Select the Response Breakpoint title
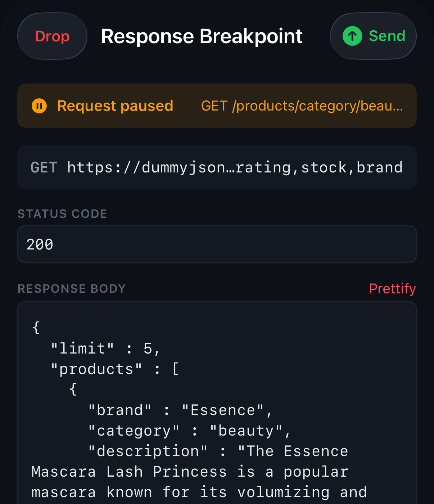434x504 pixels. (x=202, y=36)
